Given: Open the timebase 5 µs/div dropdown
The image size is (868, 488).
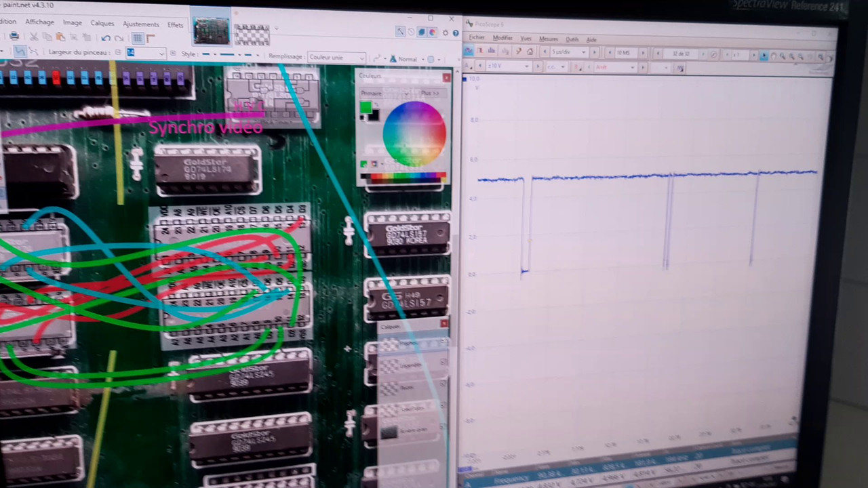Looking at the screenshot, I should coord(570,52).
